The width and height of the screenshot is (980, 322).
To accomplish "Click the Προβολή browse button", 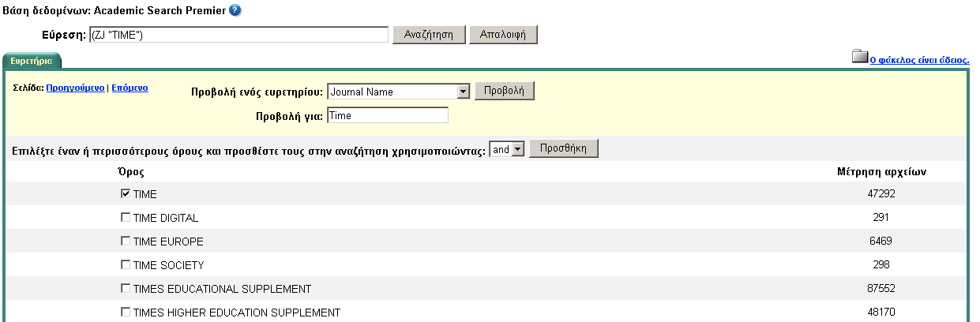I will tap(505, 91).
